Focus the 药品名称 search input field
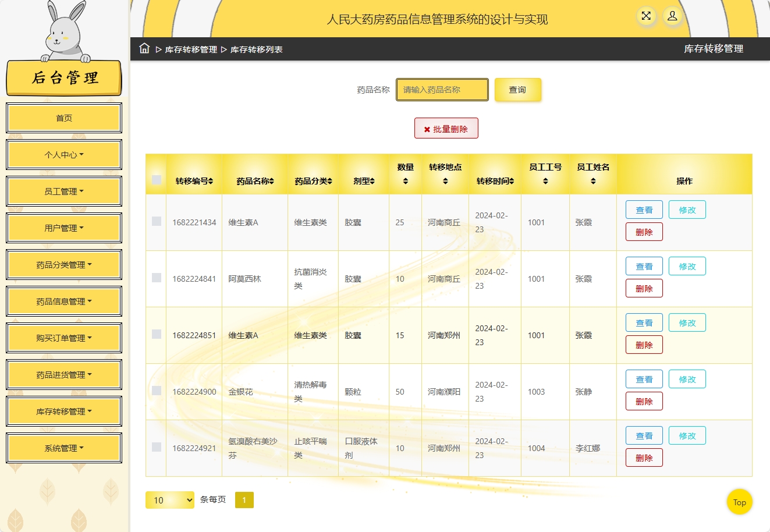The width and height of the screenshot is (770, 532). (x=442, y=90)
